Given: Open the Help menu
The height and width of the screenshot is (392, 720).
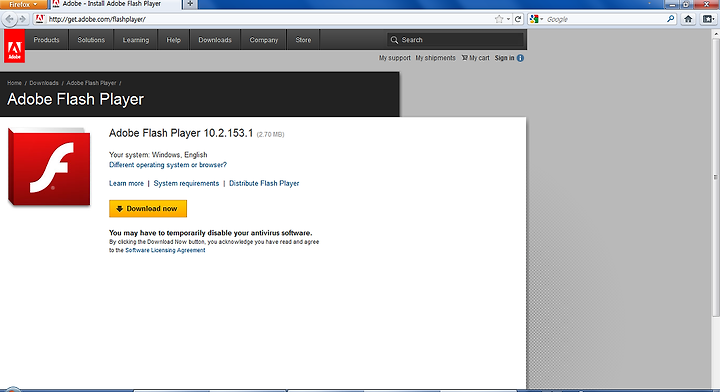Looking at the screenshot, I should pyautogui.click(x=174, y=40).
